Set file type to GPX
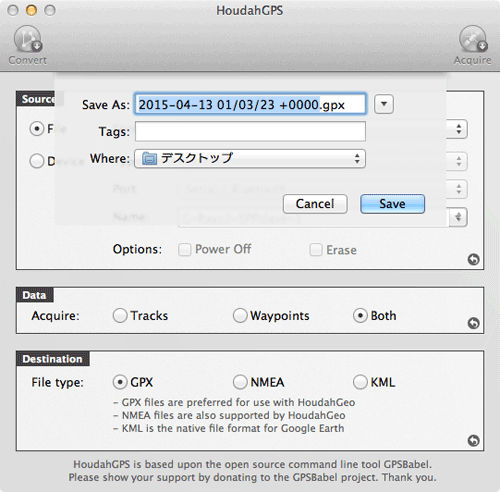The height and width of the screenshot is (492, 500). [x=120, y=382]
